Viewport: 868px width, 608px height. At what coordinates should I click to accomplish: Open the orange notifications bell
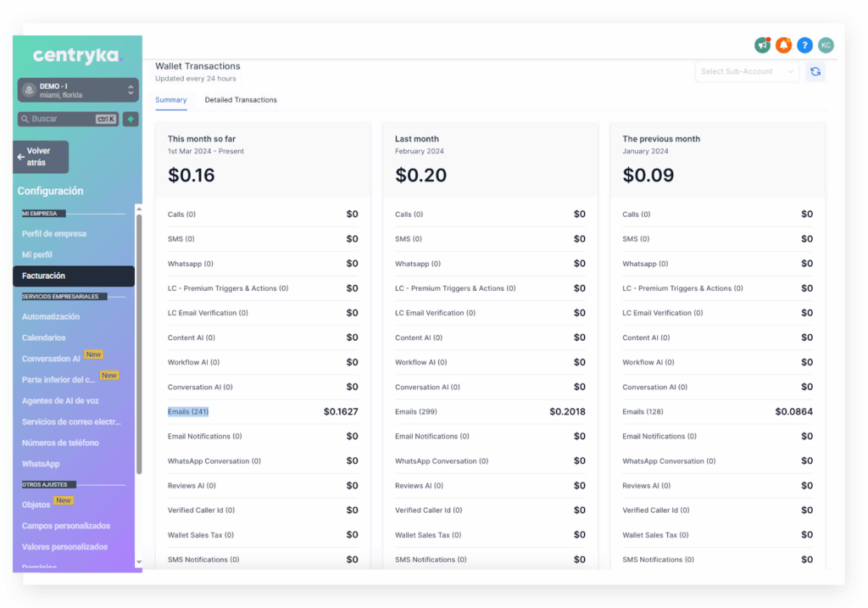pos(783,45)
